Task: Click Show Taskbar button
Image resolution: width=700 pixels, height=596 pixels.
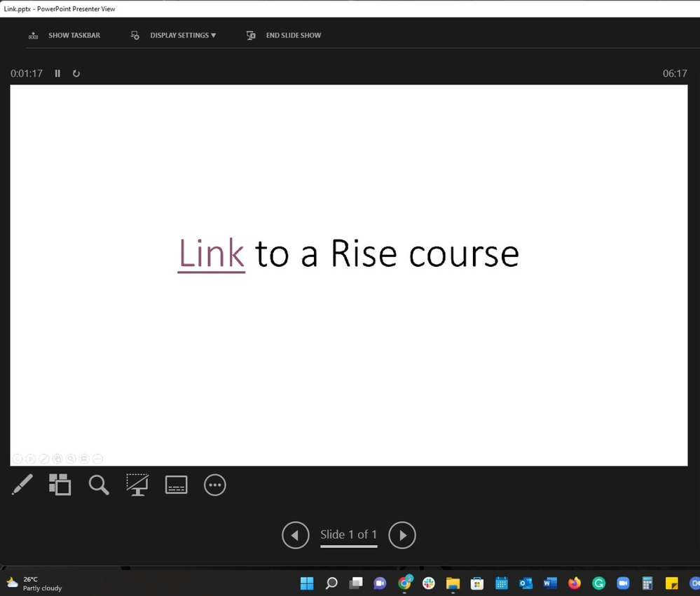Action: [x=64, y=35]
